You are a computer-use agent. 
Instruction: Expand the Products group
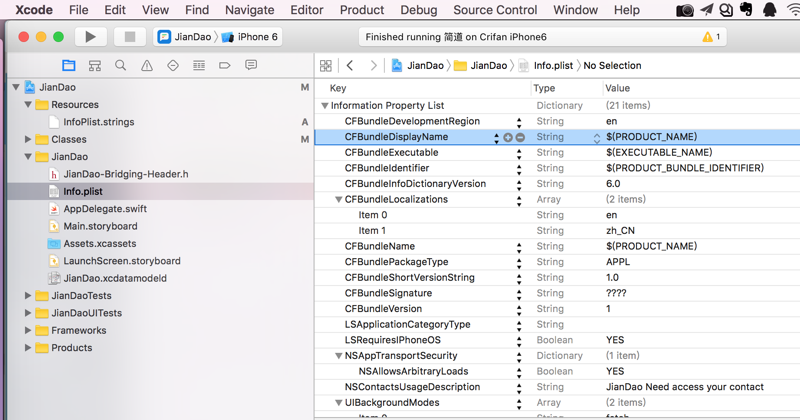click(28, 348)
